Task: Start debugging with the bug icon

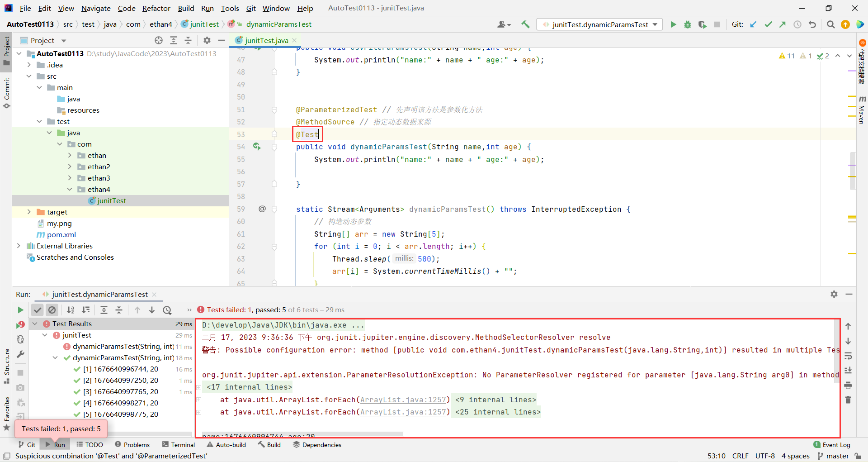Action: coord(688,24)
